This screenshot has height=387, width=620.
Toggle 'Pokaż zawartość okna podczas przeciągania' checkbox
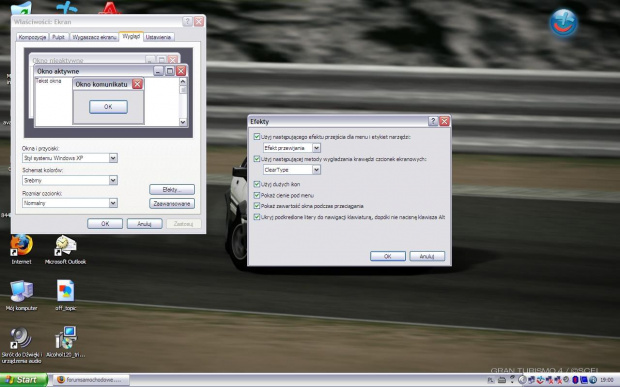[x=257, y=206]
